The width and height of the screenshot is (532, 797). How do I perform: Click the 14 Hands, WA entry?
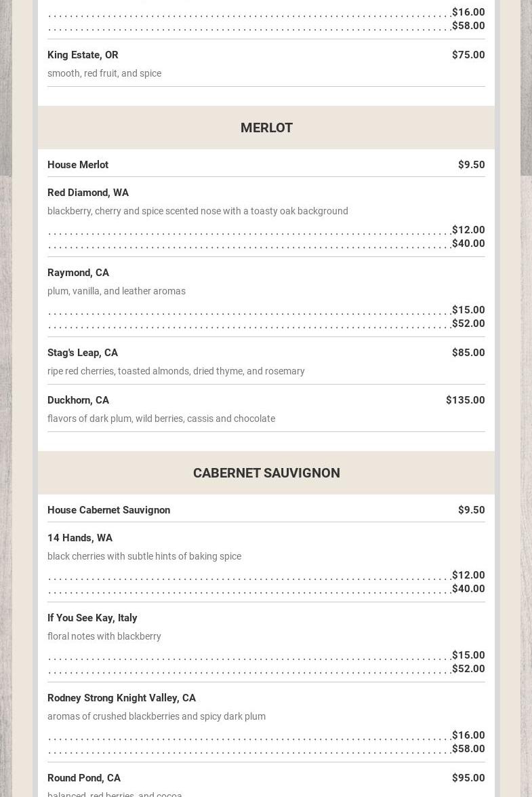coord(80,538)
